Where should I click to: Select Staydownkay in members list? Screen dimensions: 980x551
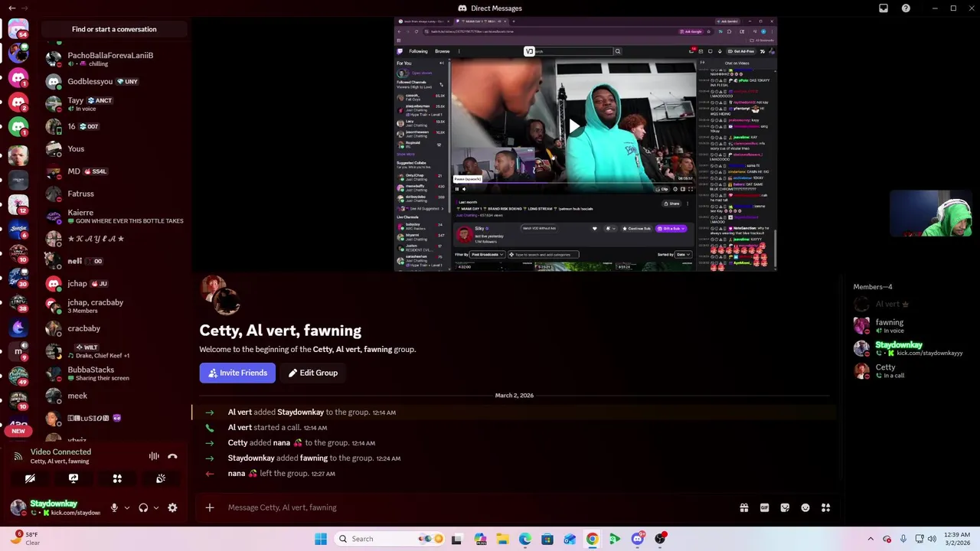pos(911,349)
